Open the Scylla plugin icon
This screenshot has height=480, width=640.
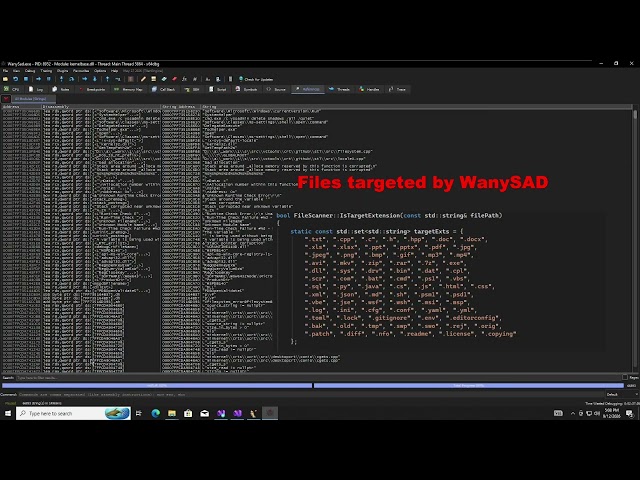coord(131,79)
